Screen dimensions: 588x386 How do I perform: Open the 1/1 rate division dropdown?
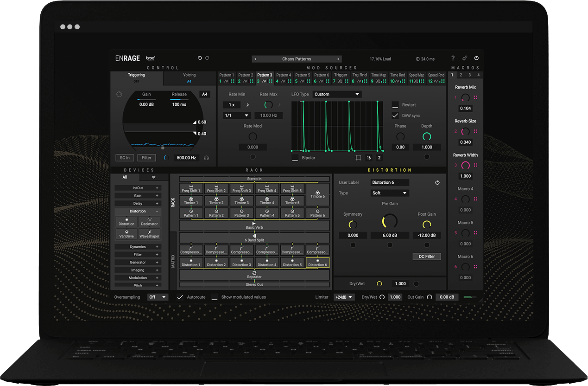(x=237, y=116)
